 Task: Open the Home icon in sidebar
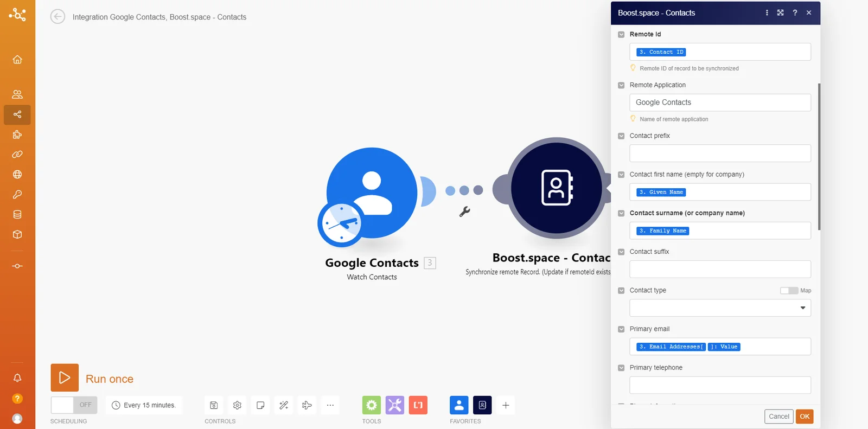pyautogui.click(x=17, y=60)
